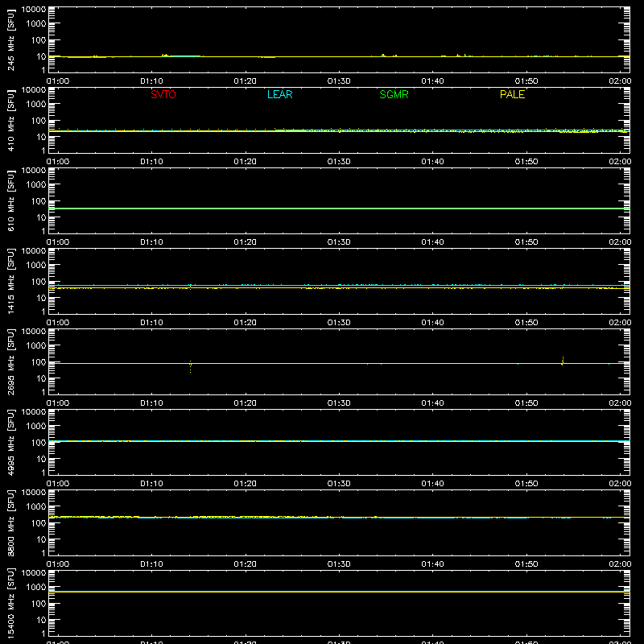Click 01:00 tick under the 2695 MHz plot
This screenshot has width=644, height=644.
point(58,403)
